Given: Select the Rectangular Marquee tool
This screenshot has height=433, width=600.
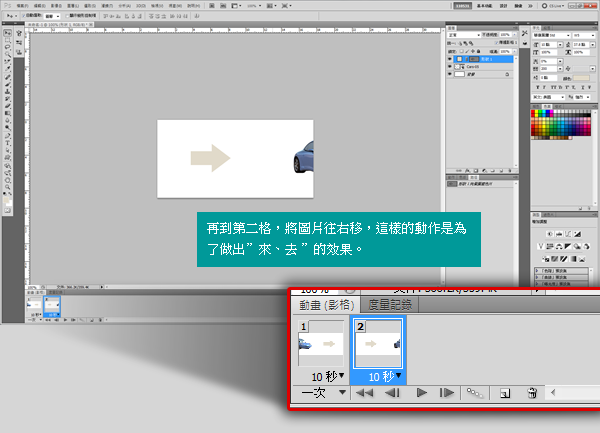Looking at the screenshot, I should (8, 41).
